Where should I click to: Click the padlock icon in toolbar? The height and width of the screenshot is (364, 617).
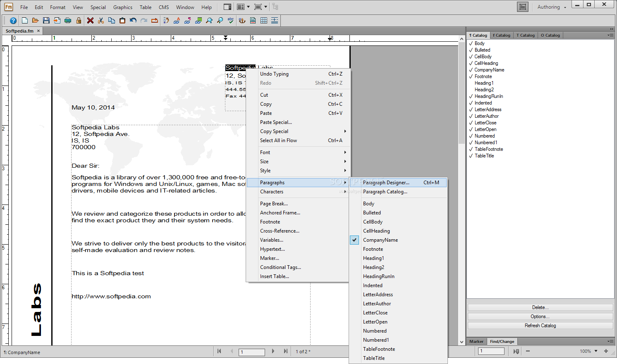[x=79, y=21]
